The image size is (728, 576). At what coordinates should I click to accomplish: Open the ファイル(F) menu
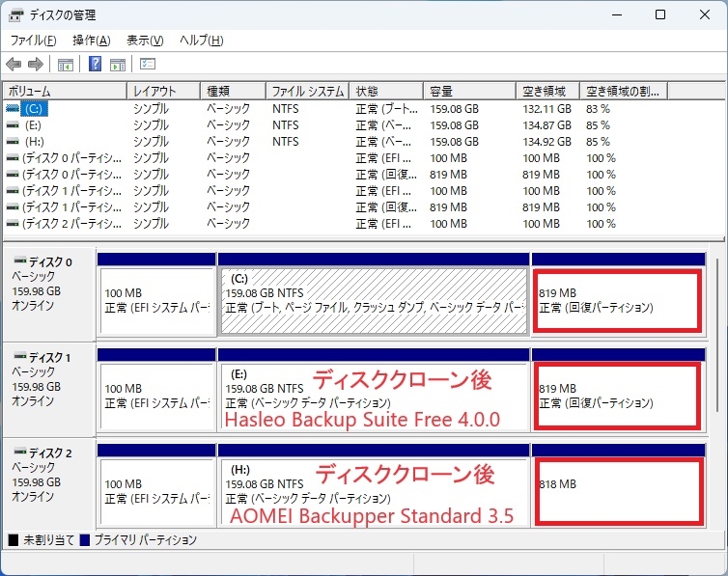tap(34, 41)
